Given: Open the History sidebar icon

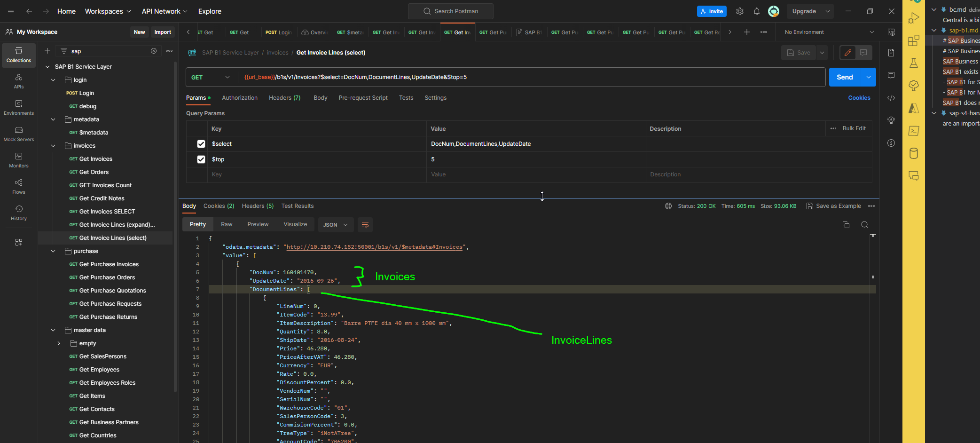Looking at the screenshot, I should click(x=19, y=213).
